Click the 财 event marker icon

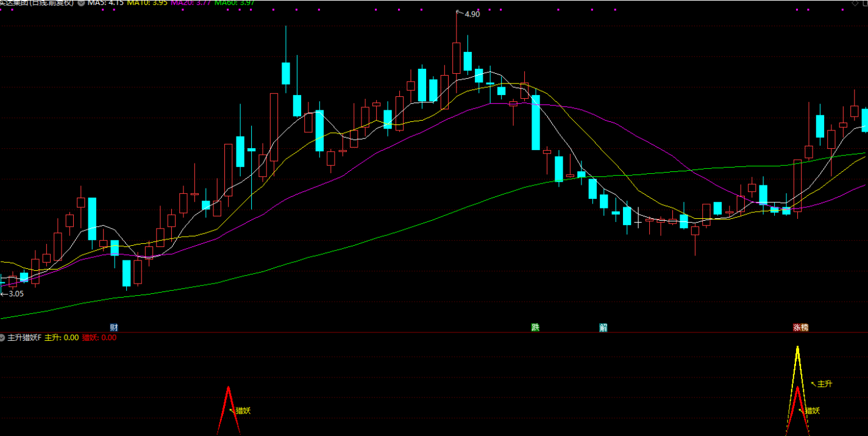[113, 327]
